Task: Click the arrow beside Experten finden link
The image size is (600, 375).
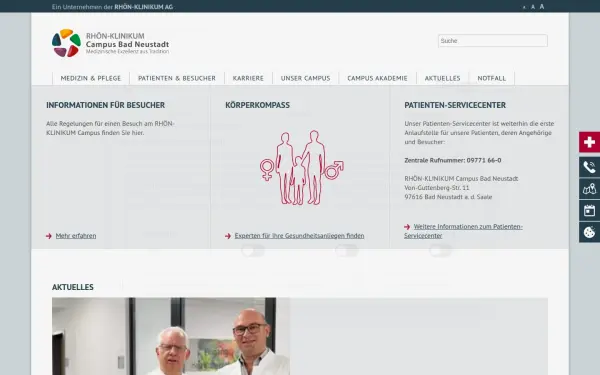Action: click(228, 236)
